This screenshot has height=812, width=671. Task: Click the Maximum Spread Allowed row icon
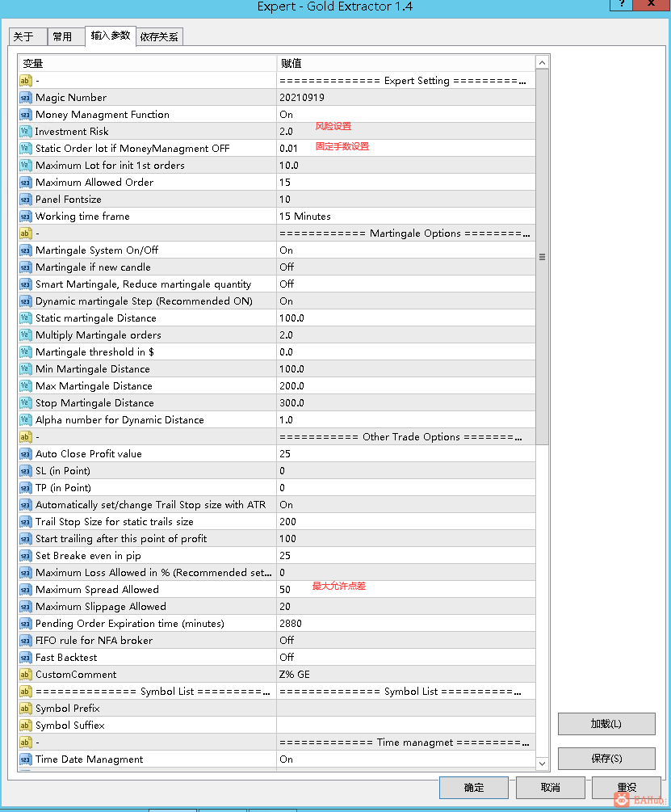25,590
